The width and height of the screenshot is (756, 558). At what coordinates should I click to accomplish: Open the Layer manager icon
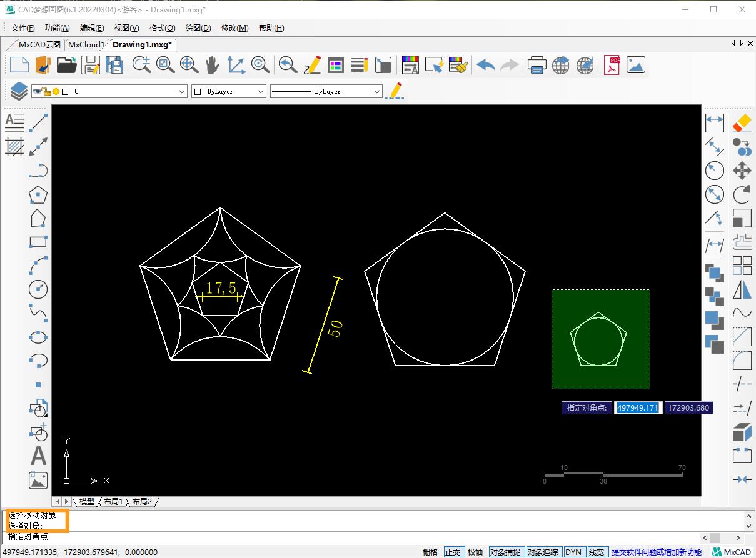tap(19, 91)
